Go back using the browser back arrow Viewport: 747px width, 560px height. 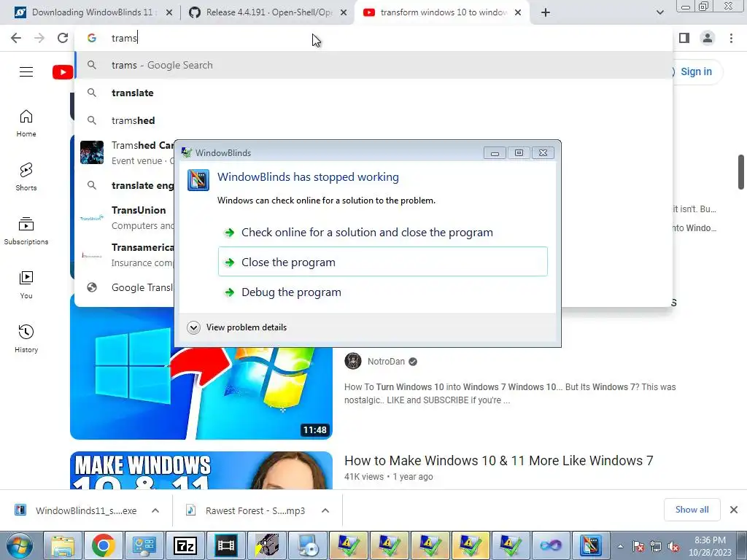point(16,38)
